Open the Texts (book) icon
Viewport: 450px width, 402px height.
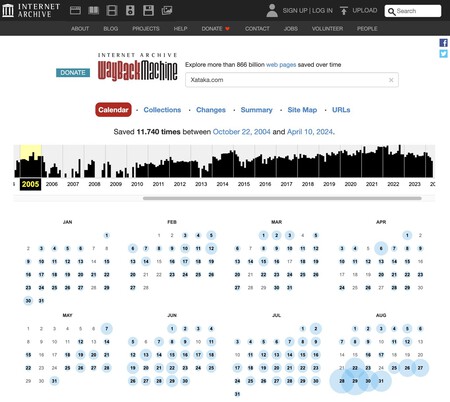point(94,10)
